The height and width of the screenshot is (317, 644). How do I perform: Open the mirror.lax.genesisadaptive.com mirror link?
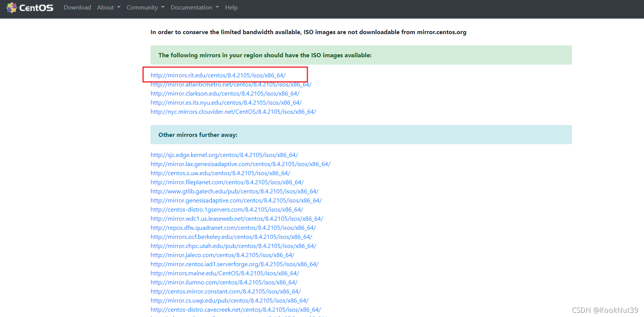tap(241, 164)
